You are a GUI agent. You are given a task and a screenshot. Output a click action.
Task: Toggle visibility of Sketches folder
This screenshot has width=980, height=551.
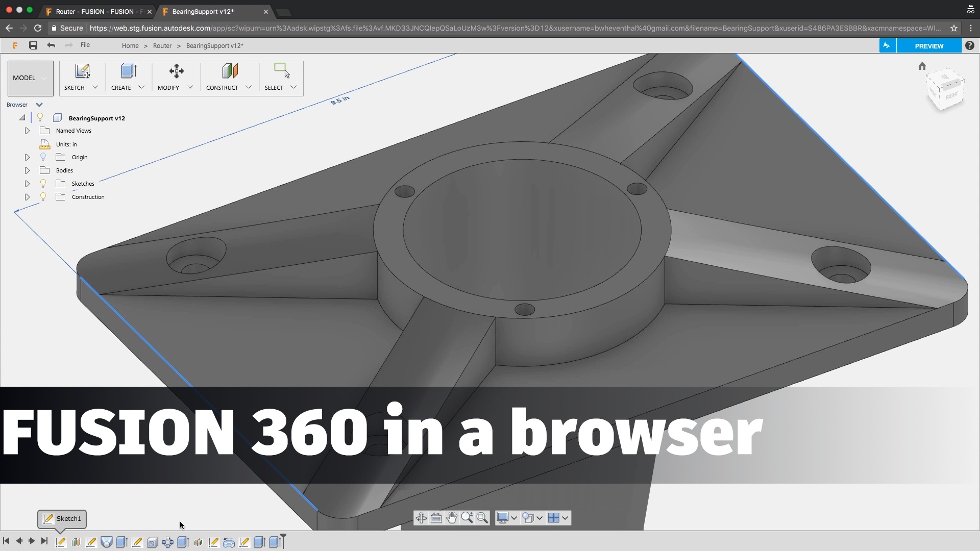coord(42,183)
